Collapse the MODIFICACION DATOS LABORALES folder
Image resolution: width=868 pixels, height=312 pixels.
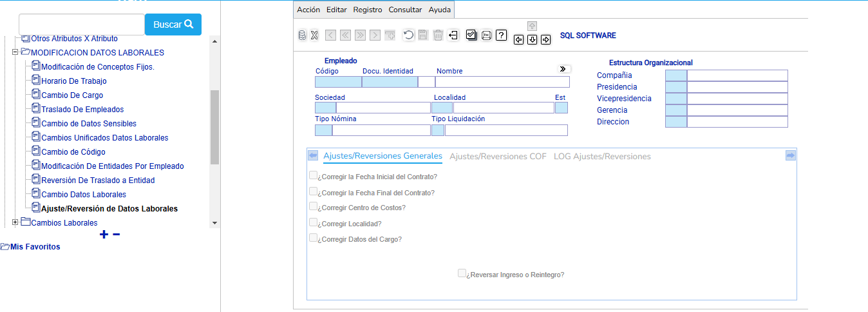pyautogui.click(x=15, y=52)
